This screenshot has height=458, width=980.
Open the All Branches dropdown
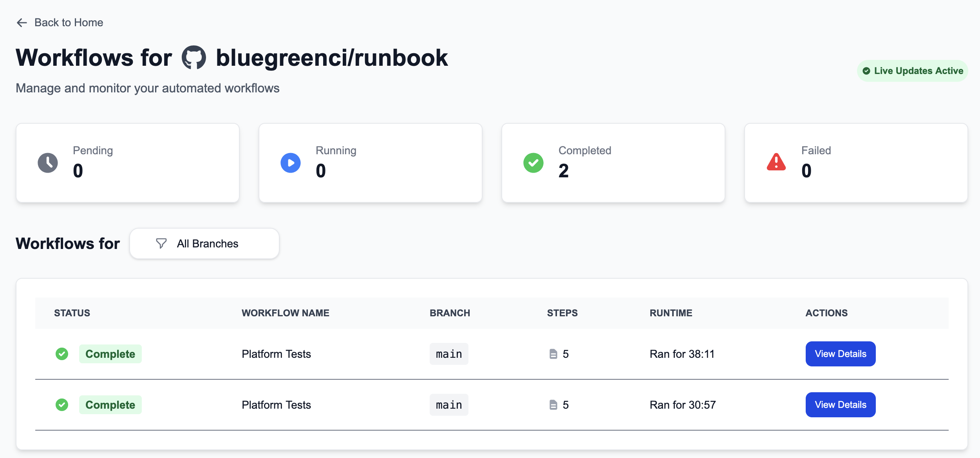point(204,243)
